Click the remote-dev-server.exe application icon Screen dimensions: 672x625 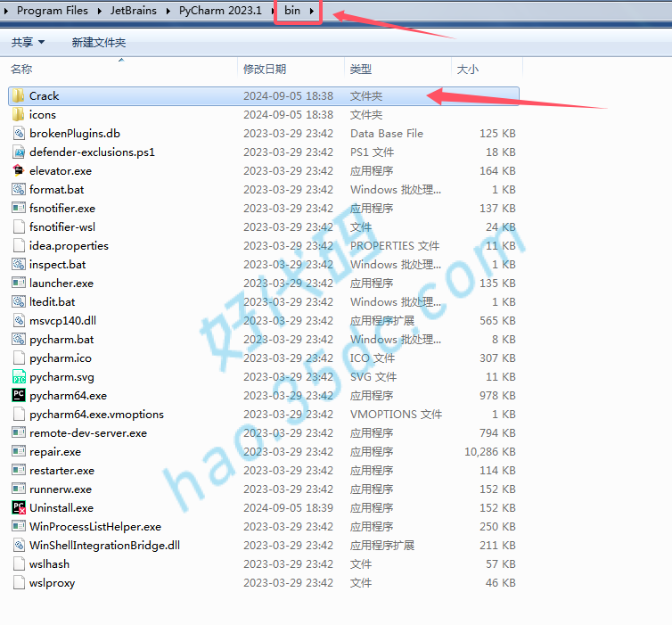19,432
